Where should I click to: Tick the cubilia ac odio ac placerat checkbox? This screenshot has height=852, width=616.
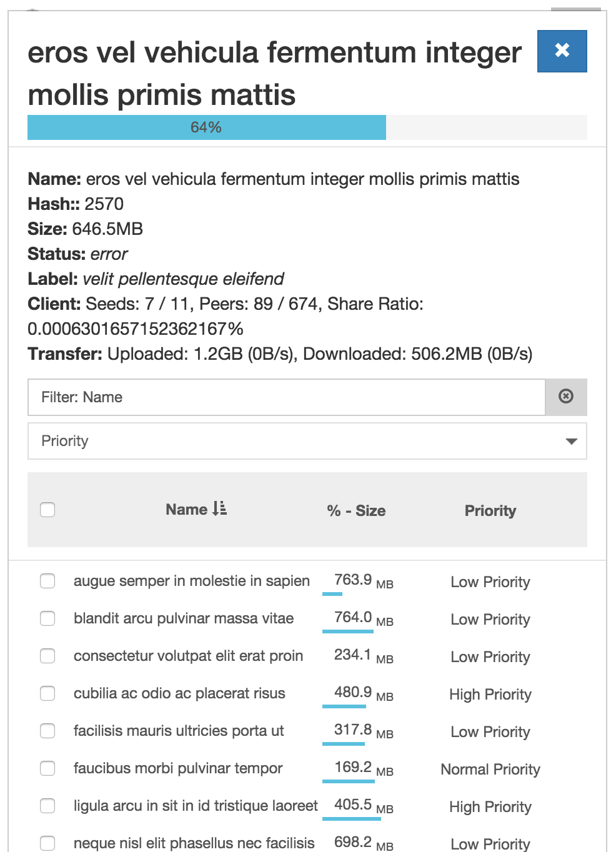tap(47, 693)
